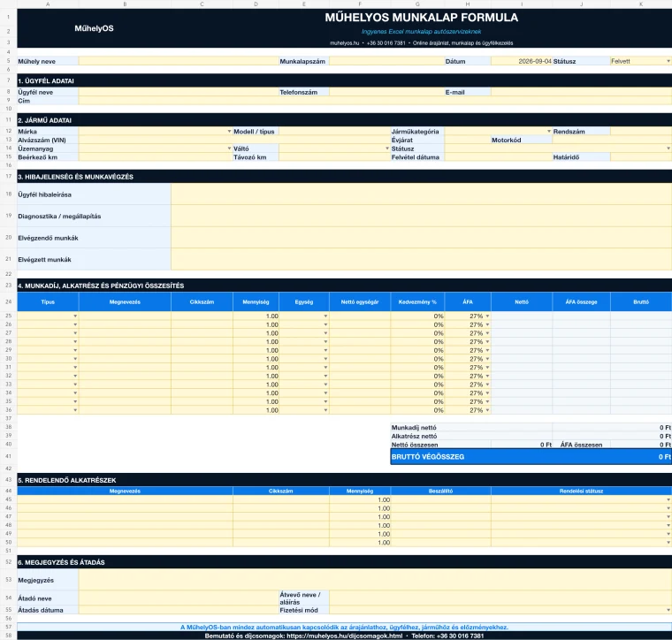Click the Beérkező km input cell
The width and height of the screenshot is (672, 640).
(x=156, y=157)
